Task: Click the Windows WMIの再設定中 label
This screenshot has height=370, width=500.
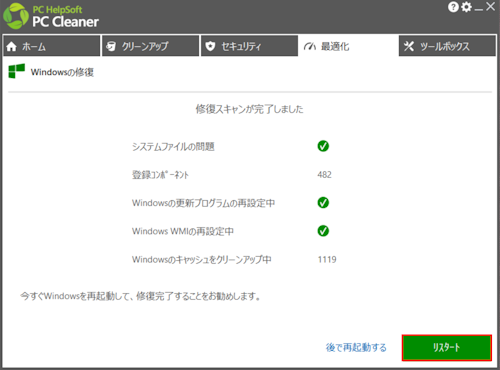Action: click(183, 231)
